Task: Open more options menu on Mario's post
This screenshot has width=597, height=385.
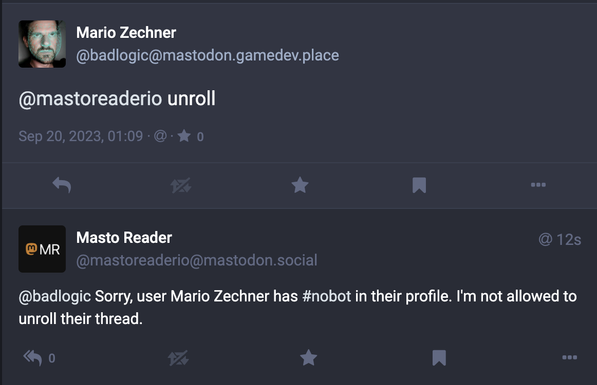Action: pyautogui.click(x=538, y=185)
